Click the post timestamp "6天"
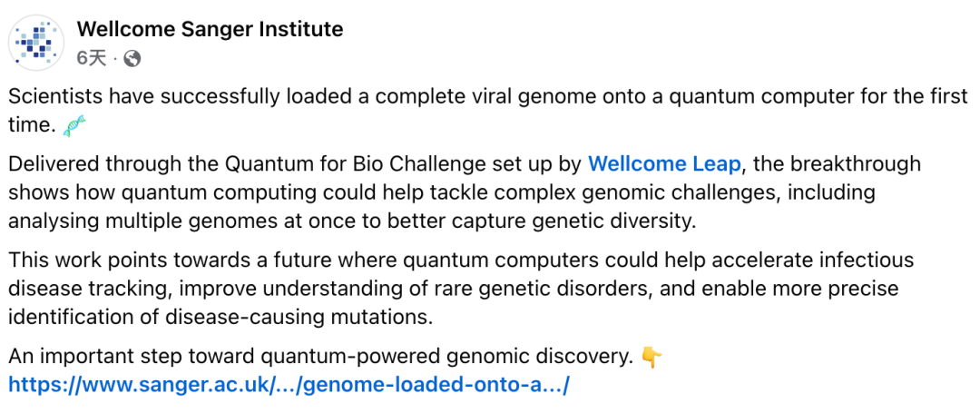This screenshot has height=413, width=980. 91,58
